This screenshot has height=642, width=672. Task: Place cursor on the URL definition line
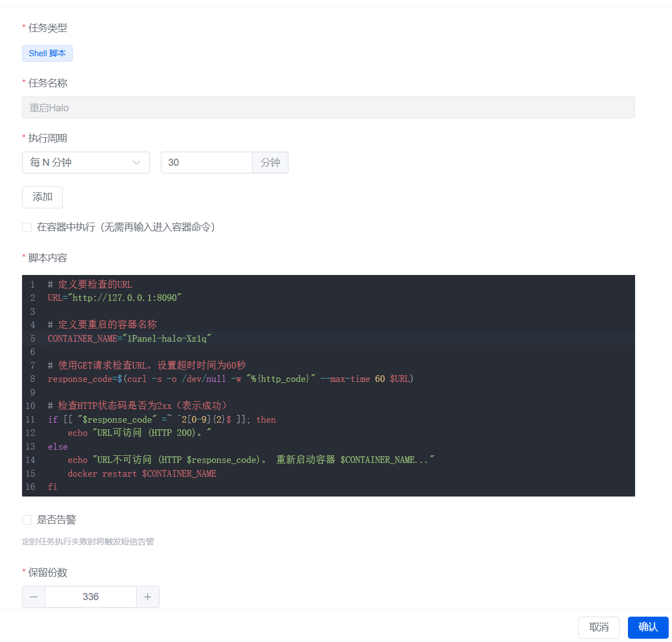115,298
